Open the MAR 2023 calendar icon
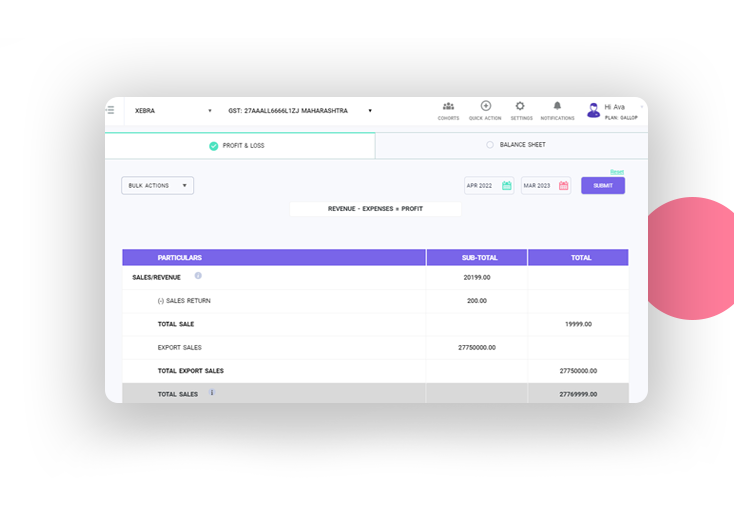The image size is (734, 518). (x=564, y=186)
